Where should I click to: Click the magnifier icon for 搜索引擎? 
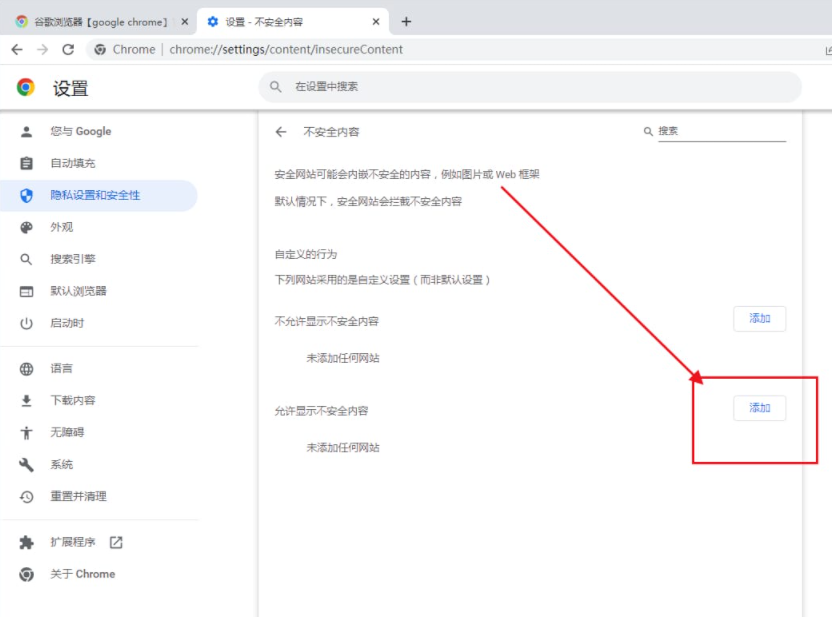click(26, 259)
